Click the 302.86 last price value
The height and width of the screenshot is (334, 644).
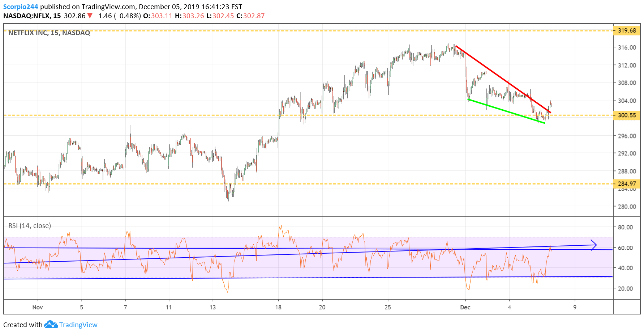(x=74, y=16)
